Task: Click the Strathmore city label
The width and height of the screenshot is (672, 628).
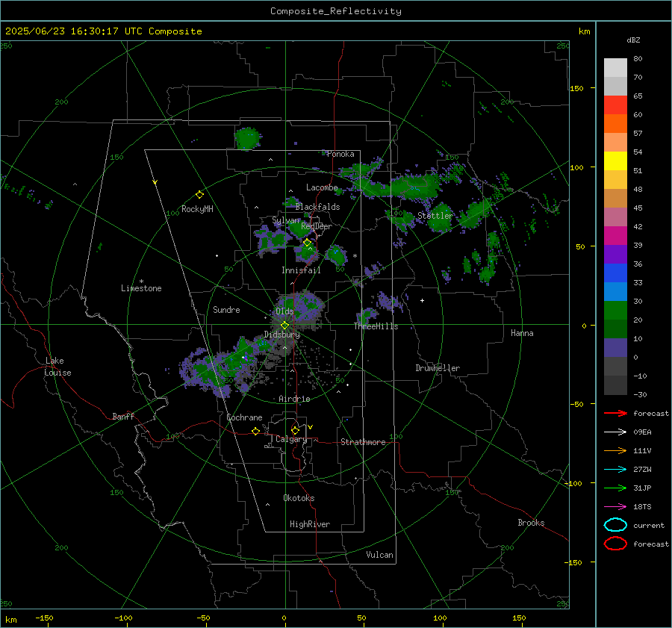Action: tap(363, 442)
